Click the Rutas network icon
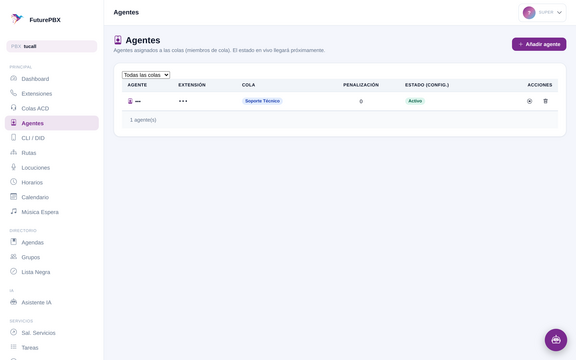Image resolution: width=576 pixels, height=360 pixels. point(14,152)
